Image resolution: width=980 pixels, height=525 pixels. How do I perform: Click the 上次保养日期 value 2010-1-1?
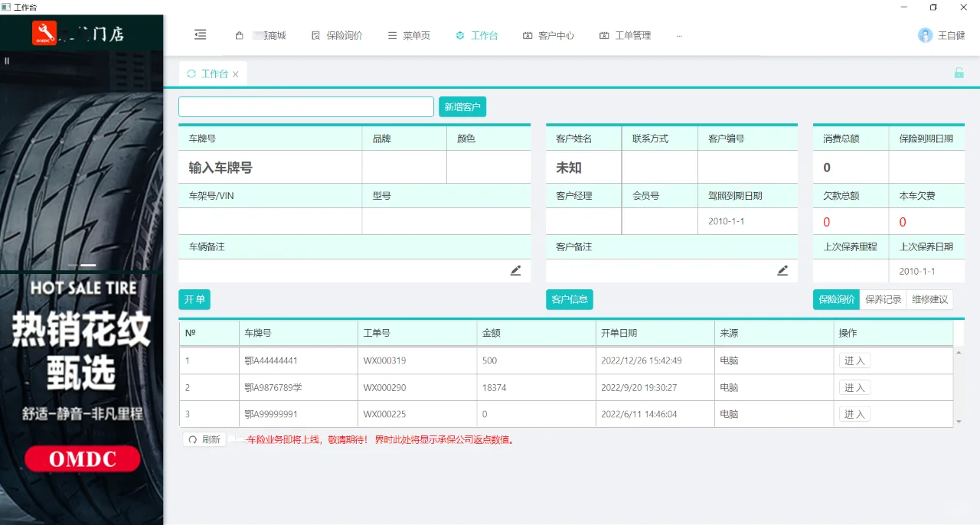(917, 271)
